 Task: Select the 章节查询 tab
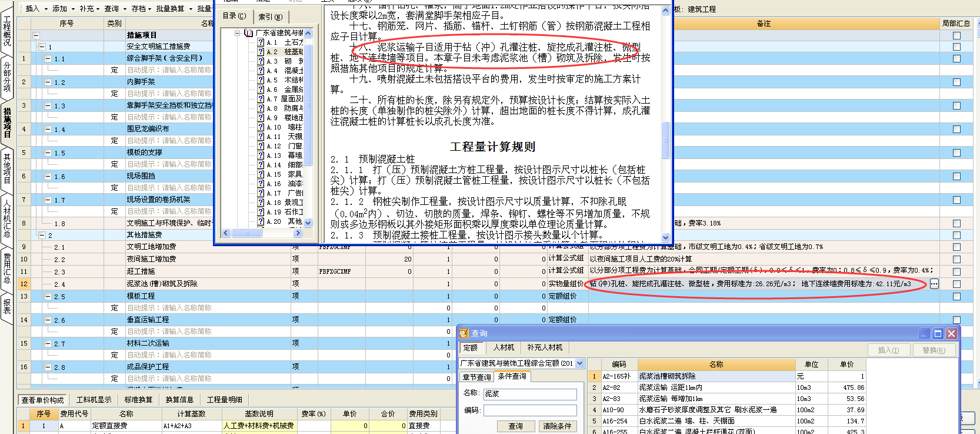point(476,377)
